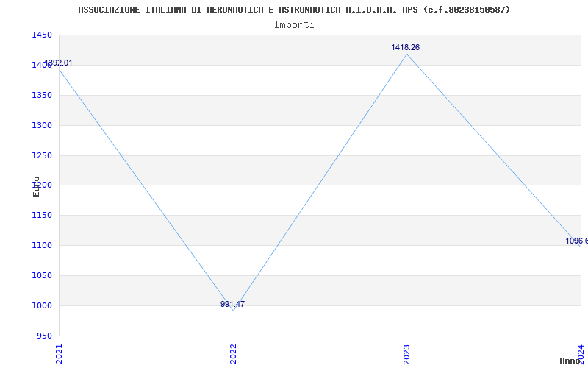Click the 1096.6 data label

point(576,241)
